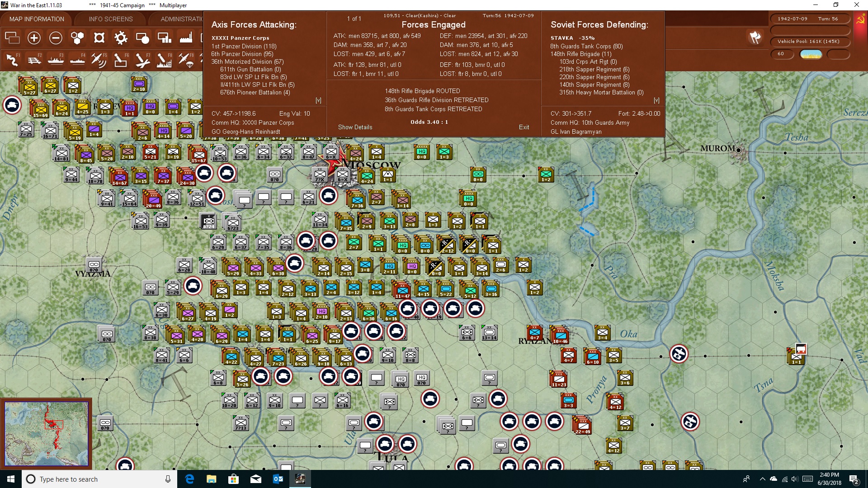Click the overlapping windows map icon

coord(12,38)
